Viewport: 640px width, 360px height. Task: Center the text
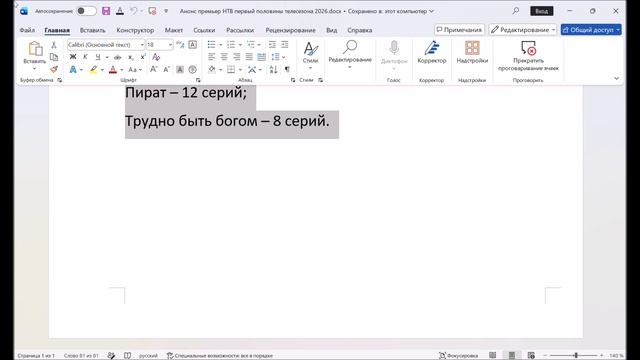(x=224, y=57)
